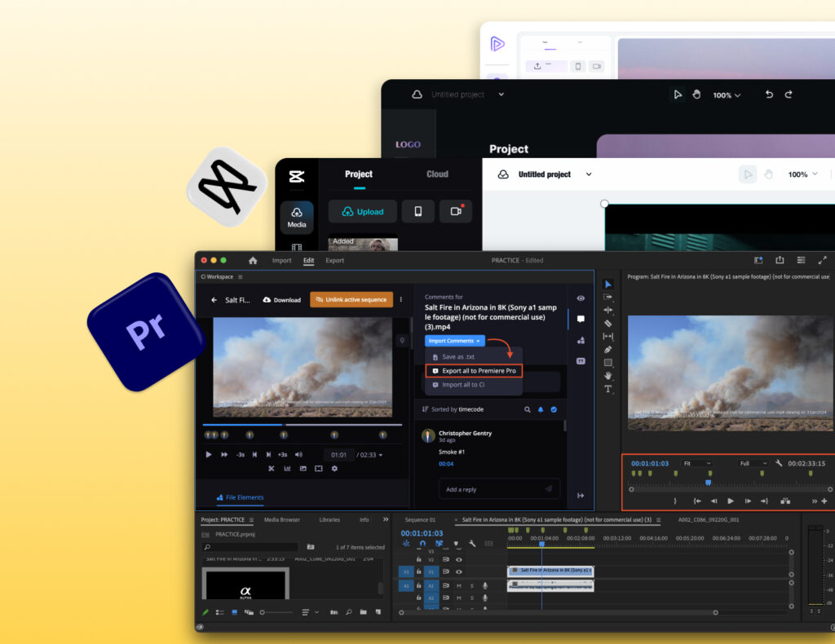This screenshot has height=644, width=835.
Task: Open 100% zoom dropdown in dark CapCut window
Action: click(x=727, y=95)
